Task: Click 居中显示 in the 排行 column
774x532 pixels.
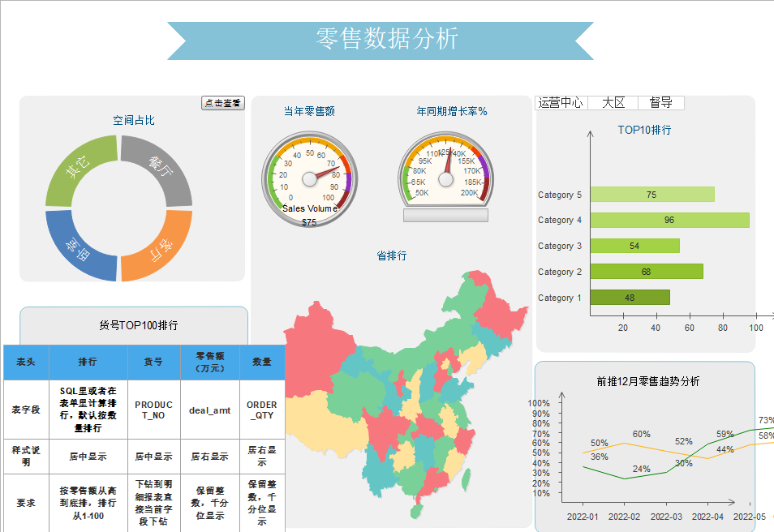Action: [88, 457]
